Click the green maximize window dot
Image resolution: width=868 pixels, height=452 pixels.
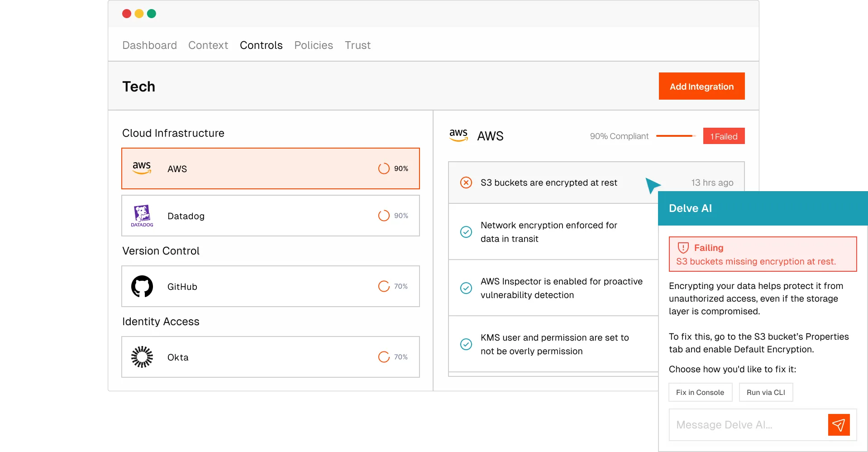coord(152,14)
